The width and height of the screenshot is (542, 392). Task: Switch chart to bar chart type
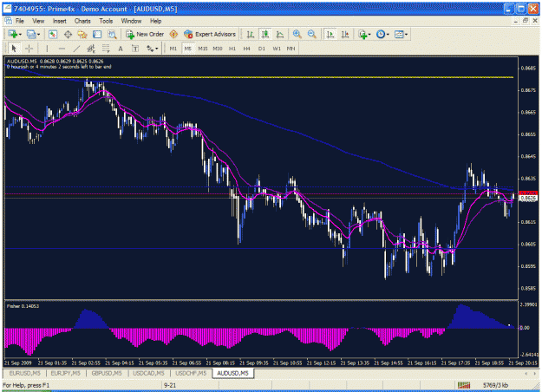[x=251, y=34]
